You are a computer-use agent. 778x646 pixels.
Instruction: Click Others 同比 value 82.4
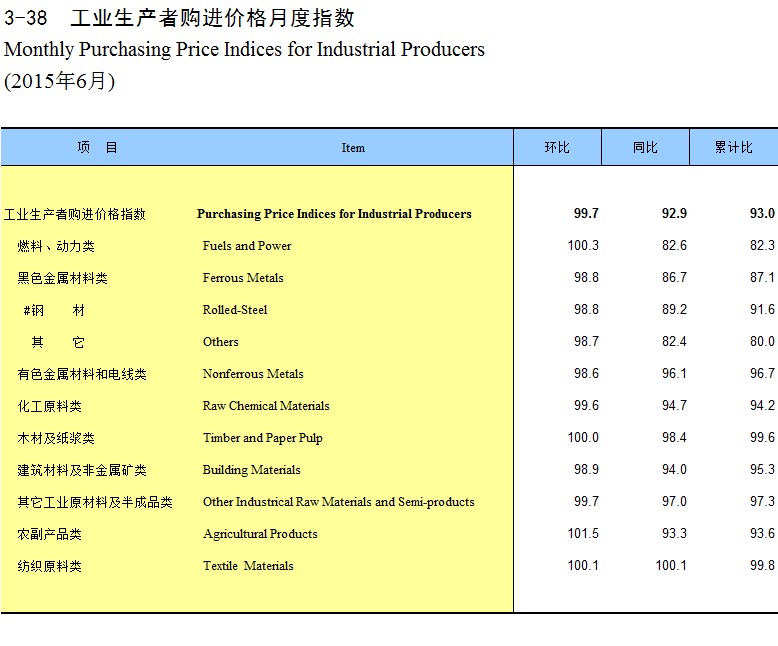point(674,341)
